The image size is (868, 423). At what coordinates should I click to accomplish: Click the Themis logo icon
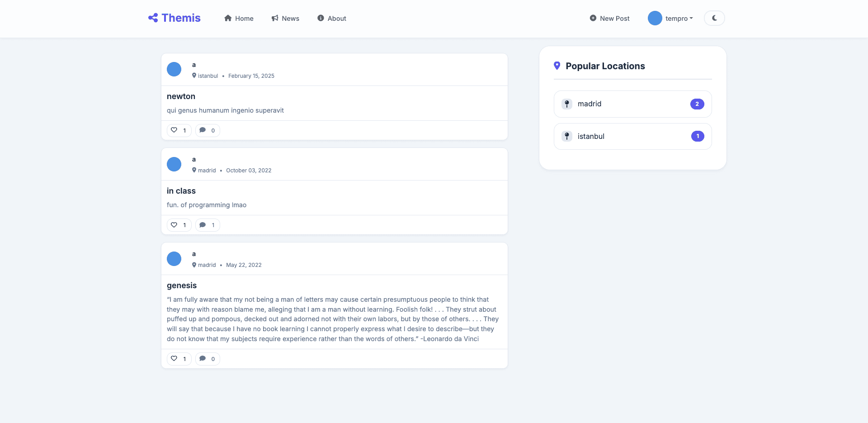point(153,18)
